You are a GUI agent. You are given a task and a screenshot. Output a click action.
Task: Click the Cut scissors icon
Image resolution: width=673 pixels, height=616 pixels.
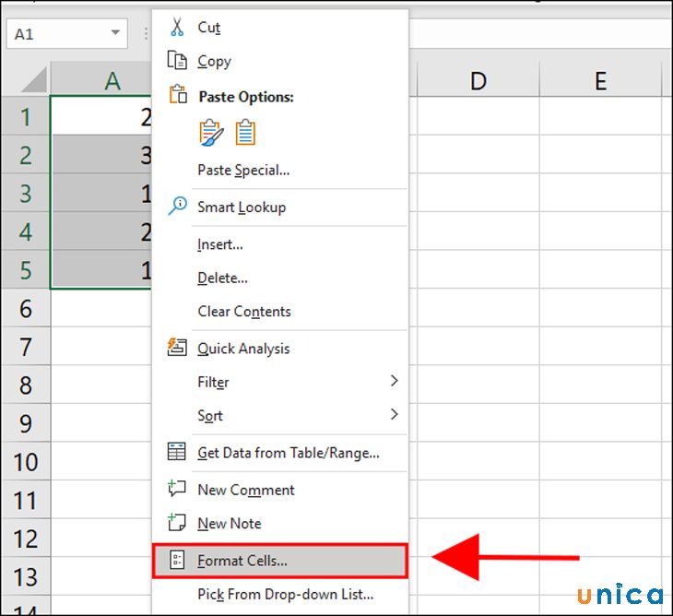coord(177,27)
